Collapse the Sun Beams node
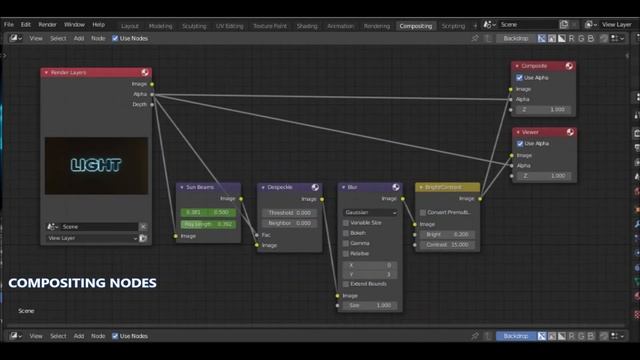 (182, 187)
